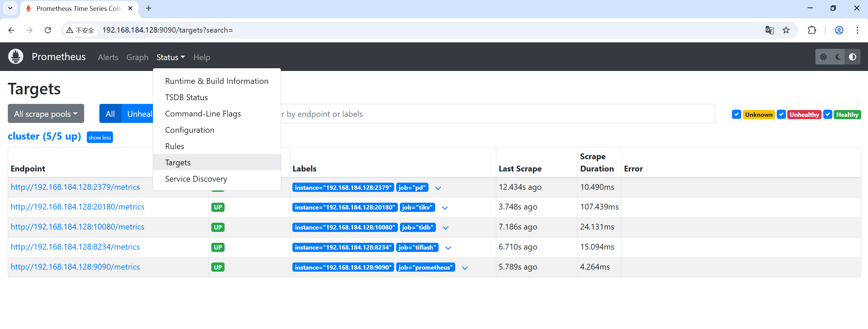Close the Prometheus browser tab
Image resolution: width=868 pixels, height=329 pixels.
(x=130, y=8)
